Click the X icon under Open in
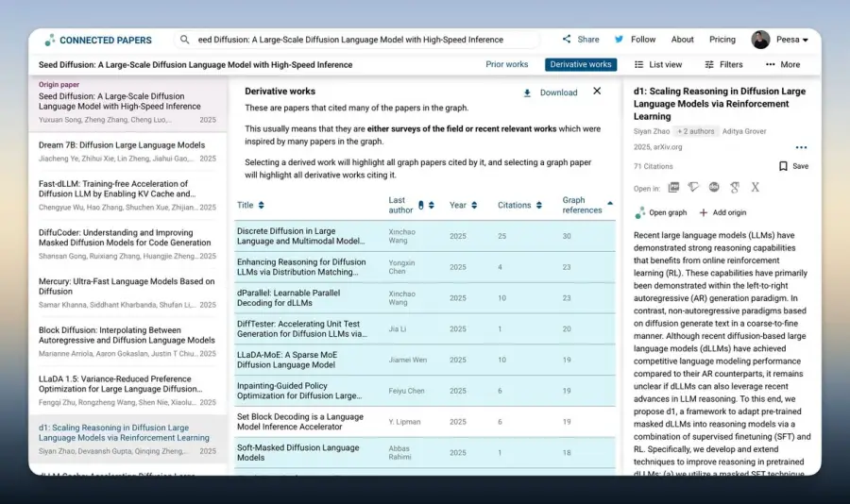The height and width of the screenshot is (504, 850). [x=756, y=188]
